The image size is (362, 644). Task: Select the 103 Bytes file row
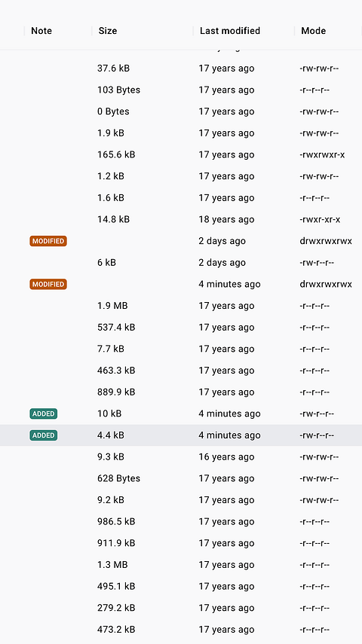click(181, 90)
